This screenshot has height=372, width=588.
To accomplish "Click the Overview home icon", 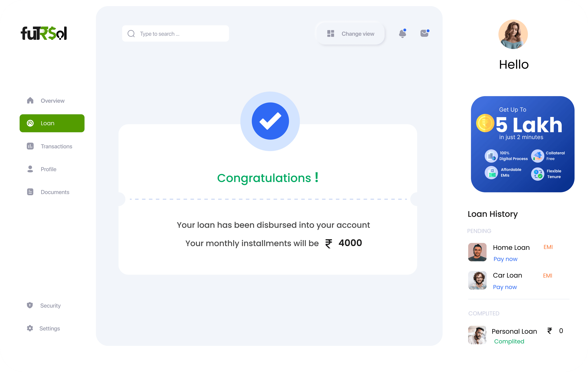I will tap(30, 100).
